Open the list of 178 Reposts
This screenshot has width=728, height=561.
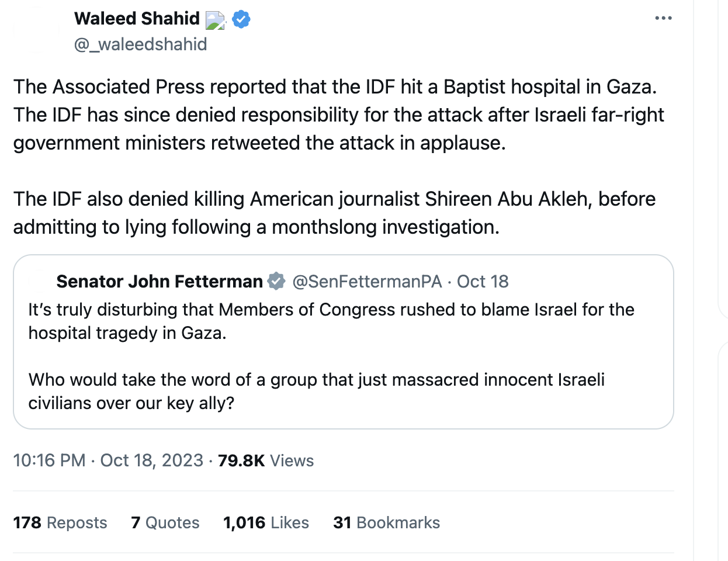click(60, 522)
